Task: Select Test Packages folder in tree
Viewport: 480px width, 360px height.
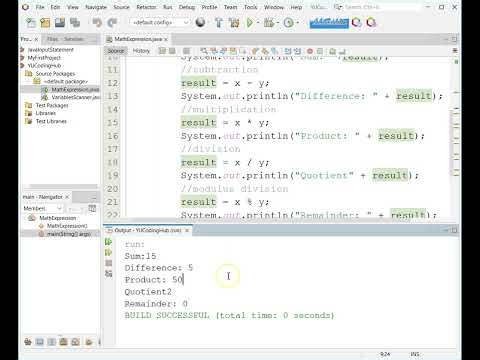Action: (x=52, y=105)
